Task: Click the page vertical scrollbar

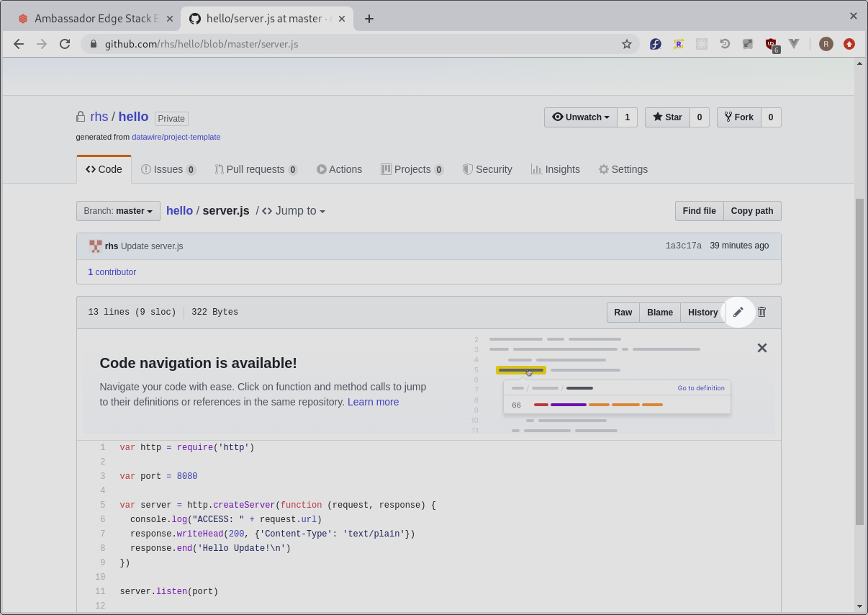Action: click(x=859, y=361)
